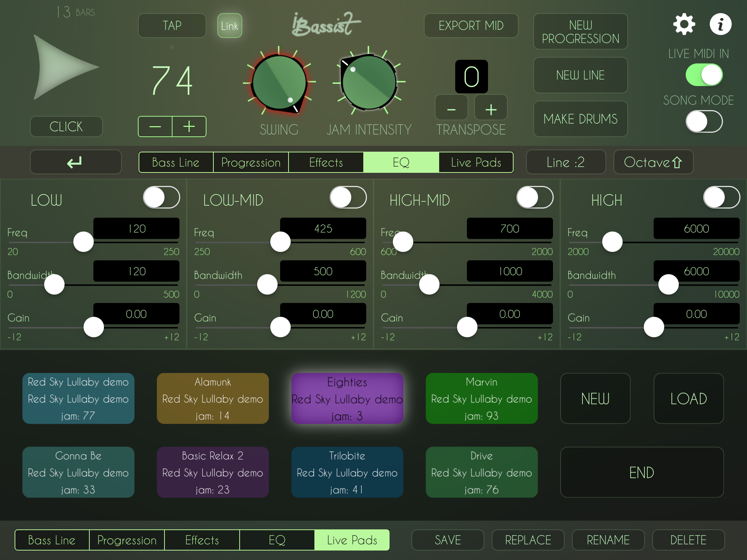Switch to the Effects tab in the top bar
Image resolution: width=747 pixels, height=560 pixels.
coord(326,162)
